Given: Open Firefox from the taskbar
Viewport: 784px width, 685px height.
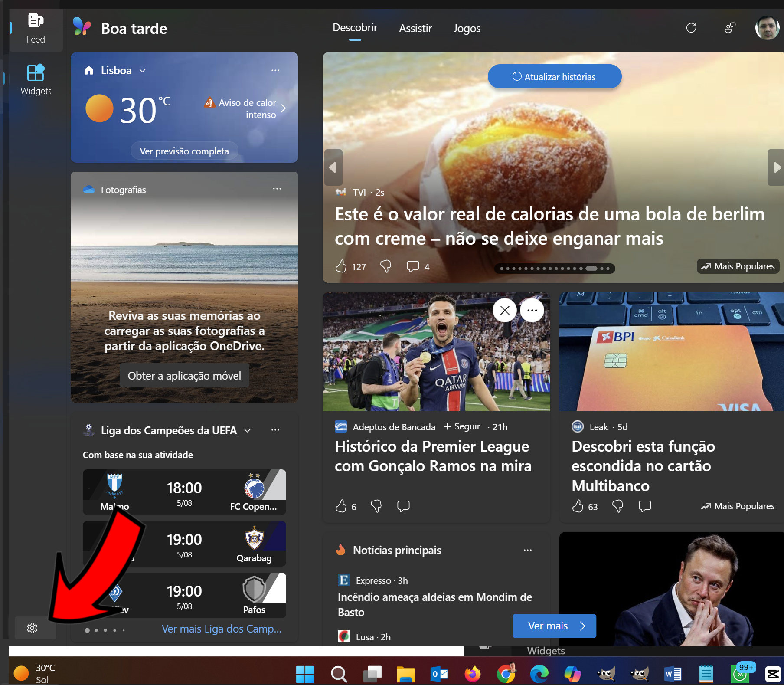Looking at the screenshot, I should coord(472,674).
